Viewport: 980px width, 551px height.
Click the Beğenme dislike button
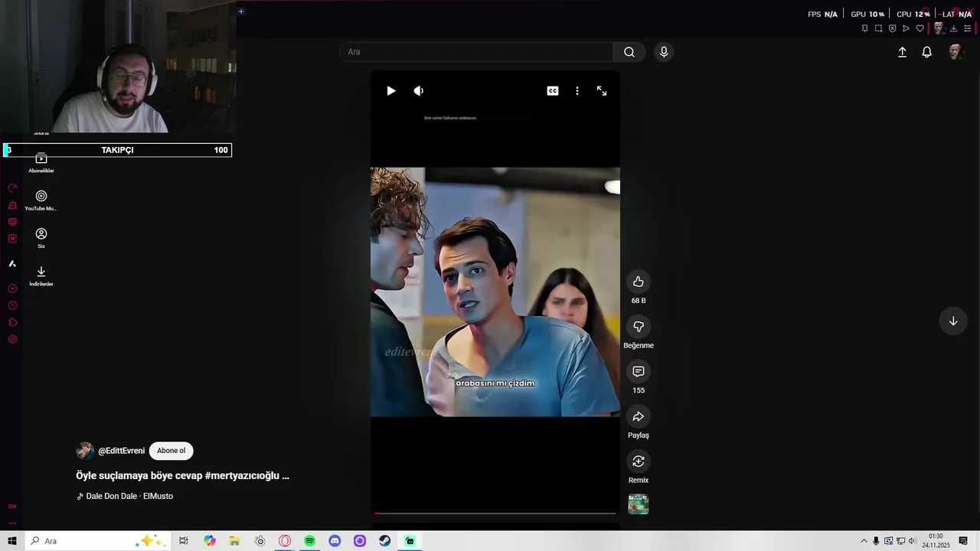pyautogui.click(x=639, y=327)
